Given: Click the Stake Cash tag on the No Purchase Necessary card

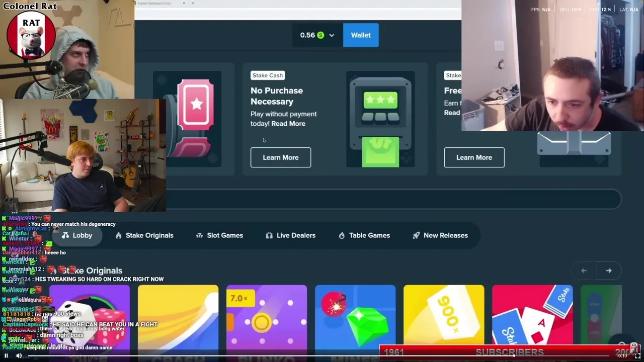Looking at the screenshot, I should 268,75.
